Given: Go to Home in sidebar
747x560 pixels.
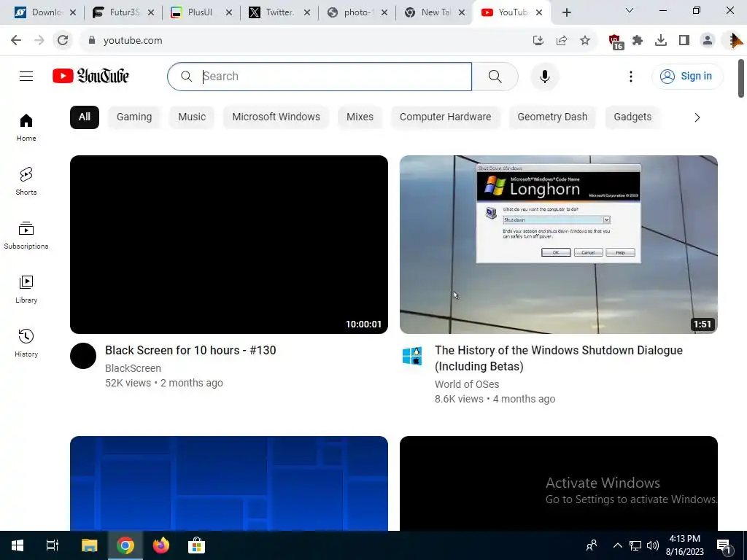Looking at the screenshot, I should [26, 128].
